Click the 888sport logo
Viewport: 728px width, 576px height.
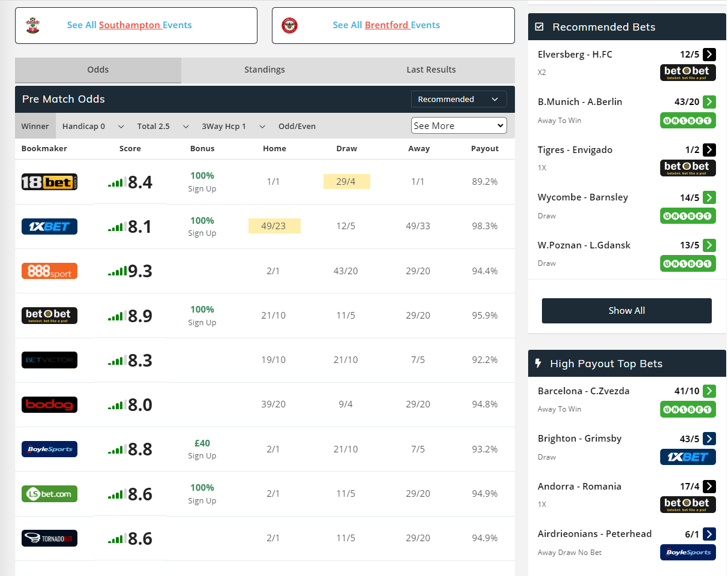tap(49, 271)
